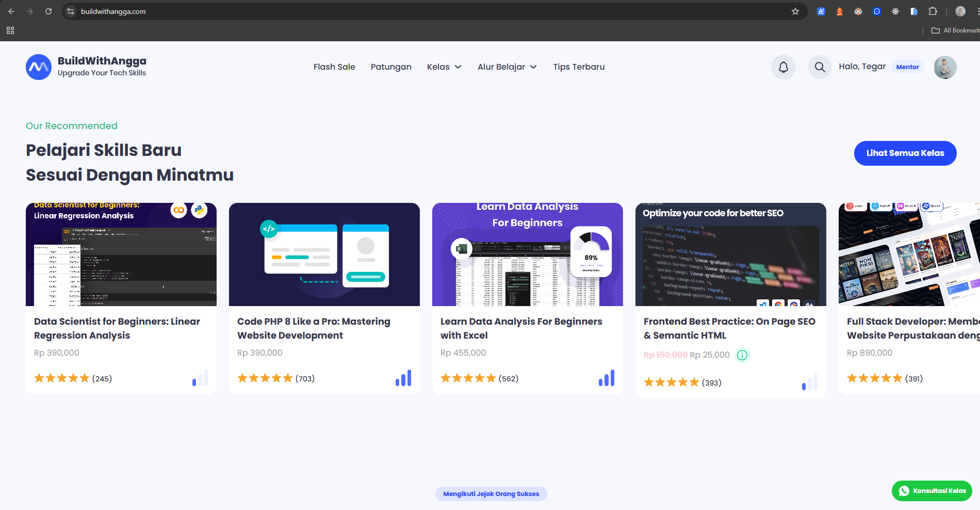Click the green info icon beside Rp 25,000
980x510 pixels.
(742, 355)
